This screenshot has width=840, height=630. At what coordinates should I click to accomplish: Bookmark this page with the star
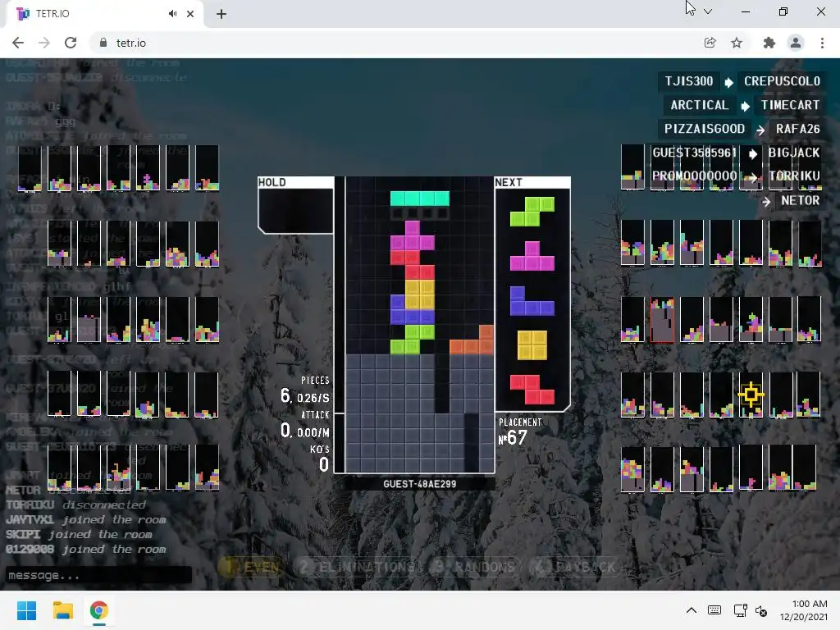(x=737, y=43)
